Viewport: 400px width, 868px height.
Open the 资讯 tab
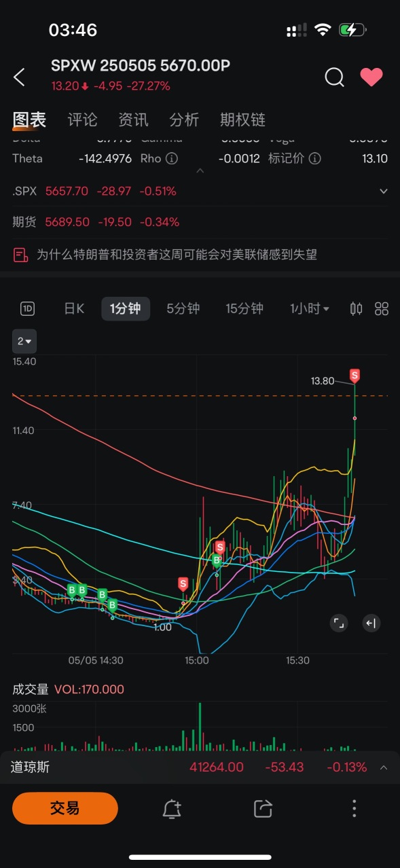coord(133,120)
